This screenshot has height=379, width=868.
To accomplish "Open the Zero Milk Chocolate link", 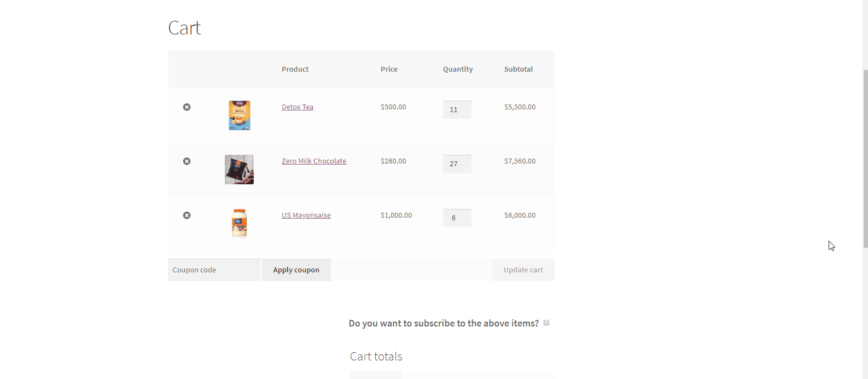I will click(313, 161).
